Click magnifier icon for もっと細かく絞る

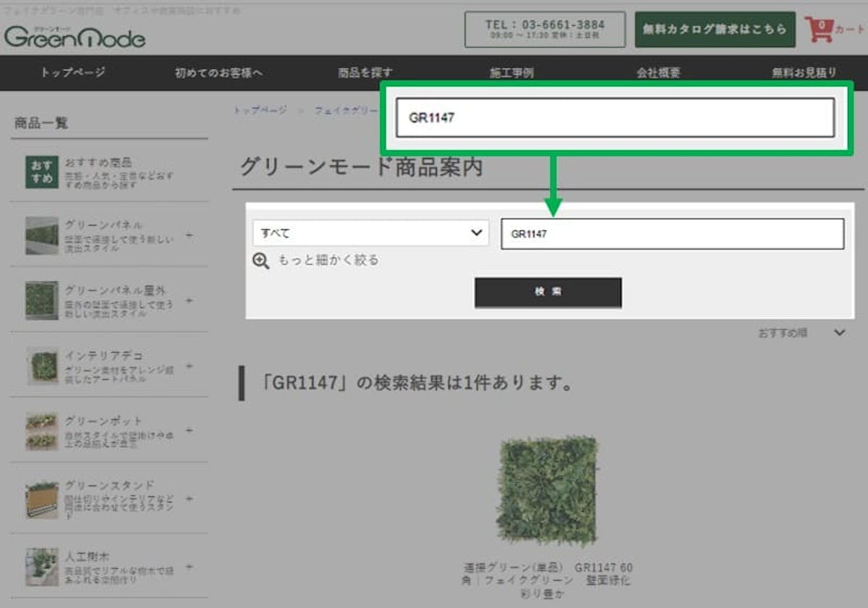coord(261,261)
